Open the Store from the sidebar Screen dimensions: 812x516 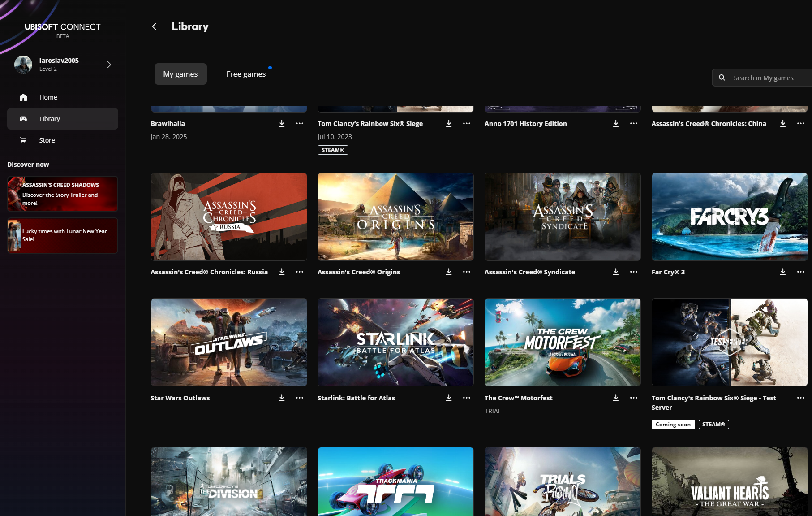[63, 140]
